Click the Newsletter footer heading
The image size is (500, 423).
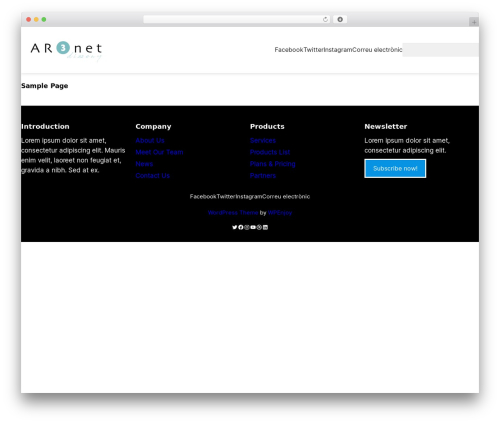click(386, 126)
